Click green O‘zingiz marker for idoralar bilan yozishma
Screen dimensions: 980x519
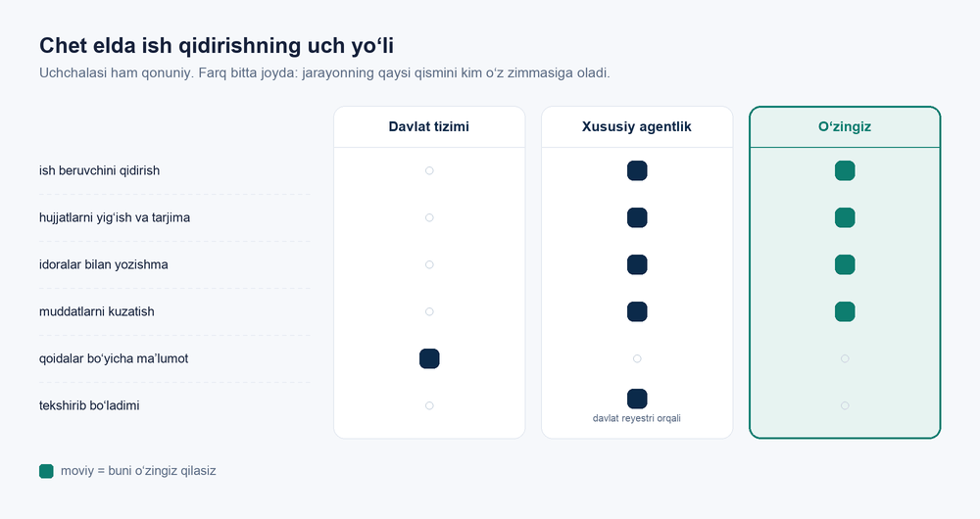(845, 264)
